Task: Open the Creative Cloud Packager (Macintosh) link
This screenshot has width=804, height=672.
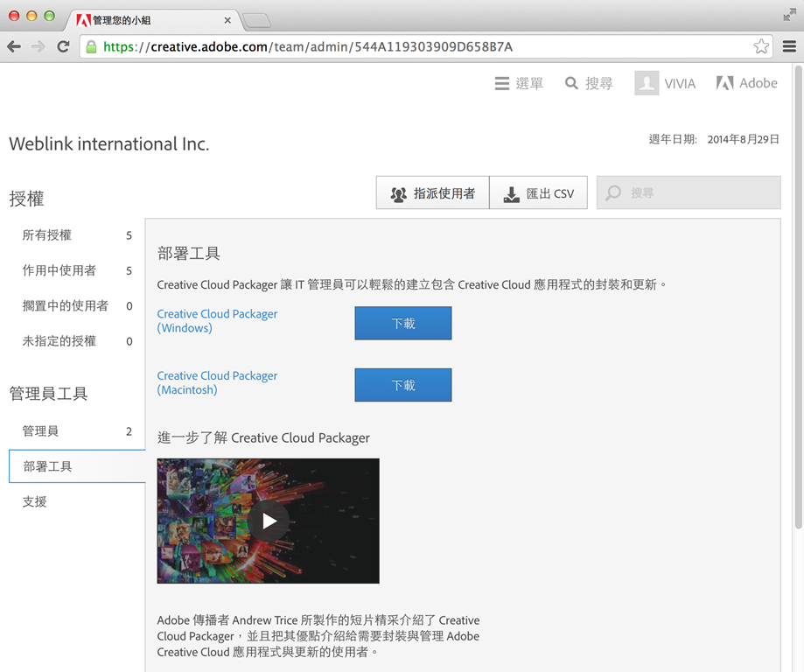Action: (x=217, y=382)
